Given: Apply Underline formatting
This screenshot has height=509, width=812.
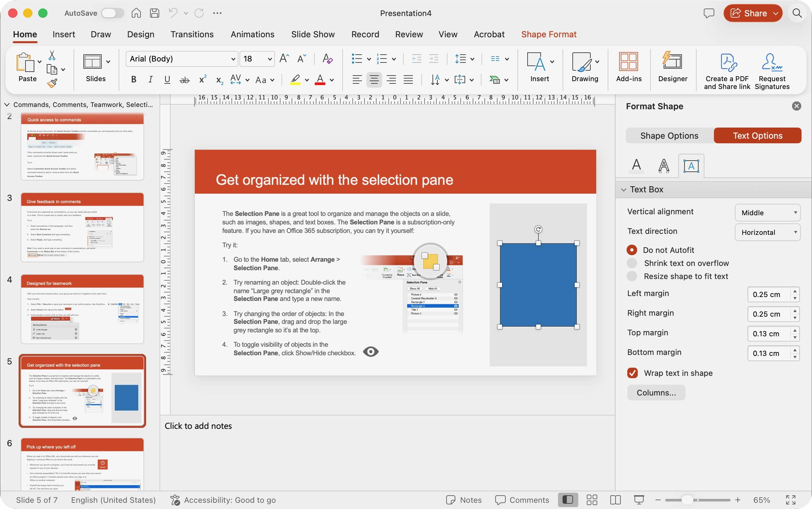Looking at the screenshot, I should [167, 79].
